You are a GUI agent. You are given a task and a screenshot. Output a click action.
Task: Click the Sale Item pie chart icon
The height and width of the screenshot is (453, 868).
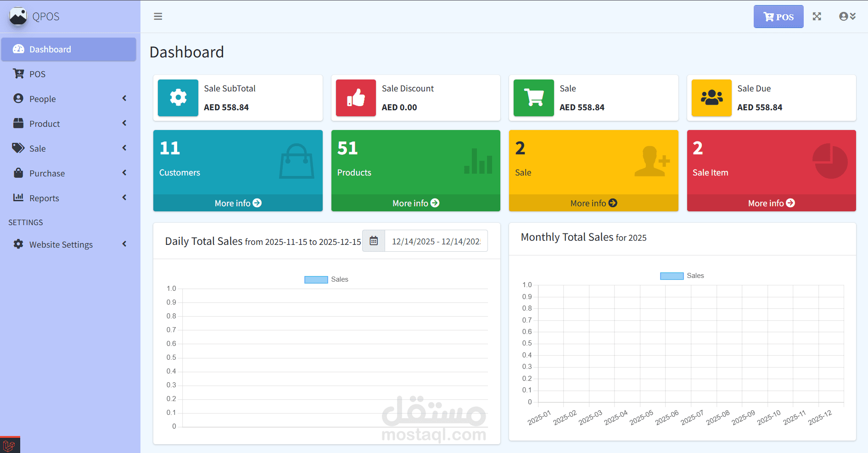tap(830, 161)
